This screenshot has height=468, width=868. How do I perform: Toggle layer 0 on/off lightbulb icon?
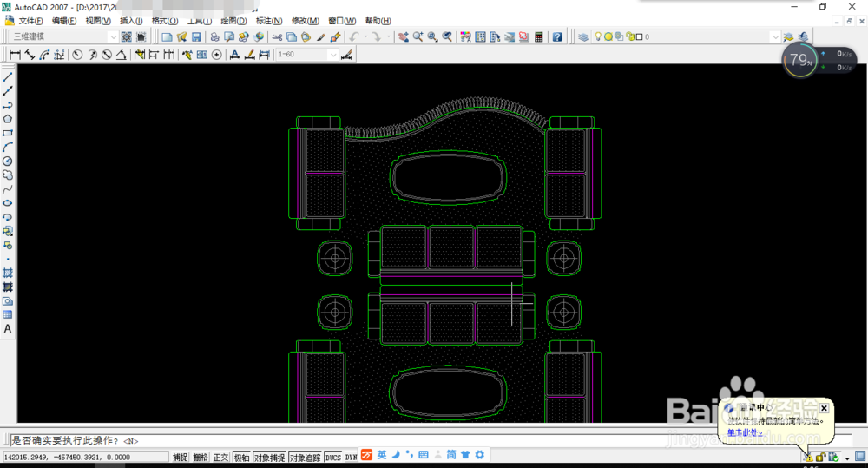(598, 36)
